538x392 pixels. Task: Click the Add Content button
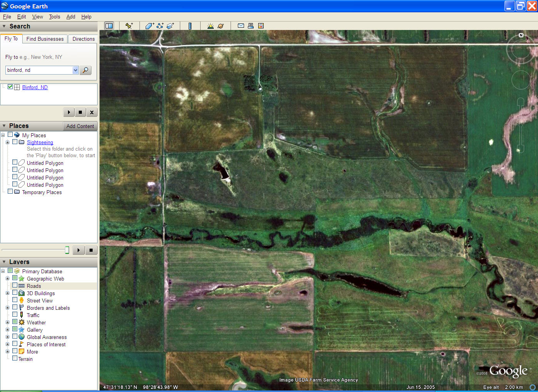pyautogui.click(x=80, y=126)
